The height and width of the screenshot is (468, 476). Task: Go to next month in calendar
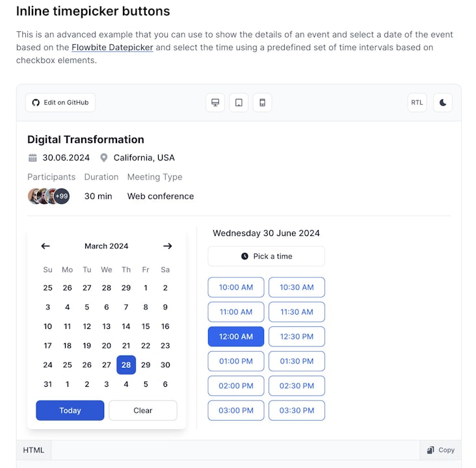click(167, 246)
